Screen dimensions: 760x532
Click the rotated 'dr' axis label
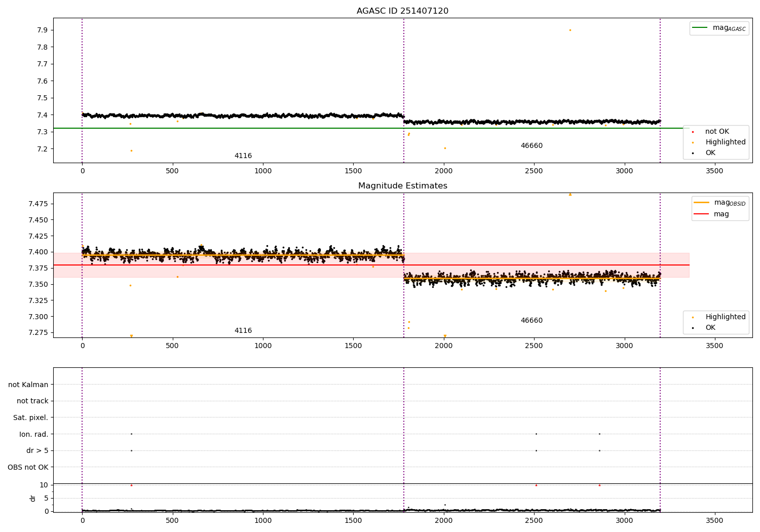(x=33, y=499)
